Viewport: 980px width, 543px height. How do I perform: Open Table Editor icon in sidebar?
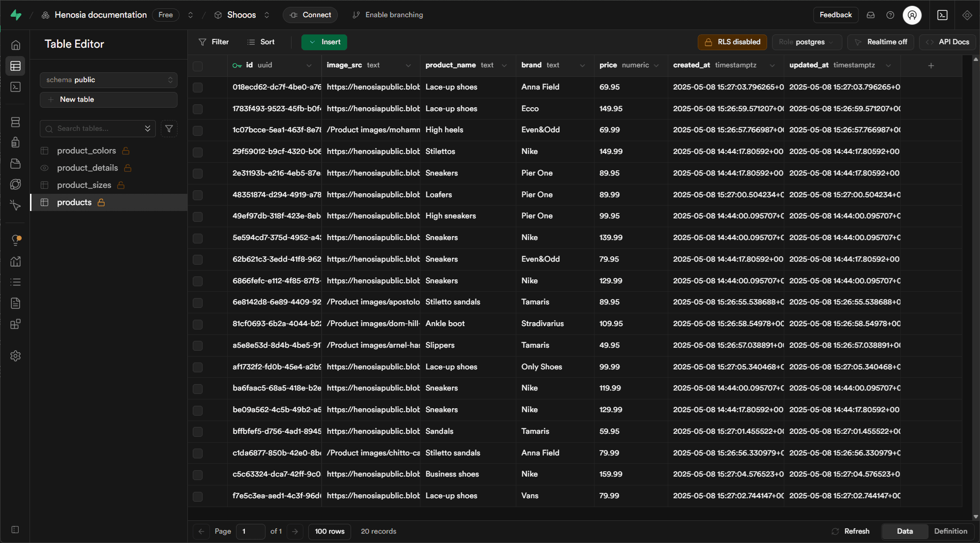(x=16, y=66)
